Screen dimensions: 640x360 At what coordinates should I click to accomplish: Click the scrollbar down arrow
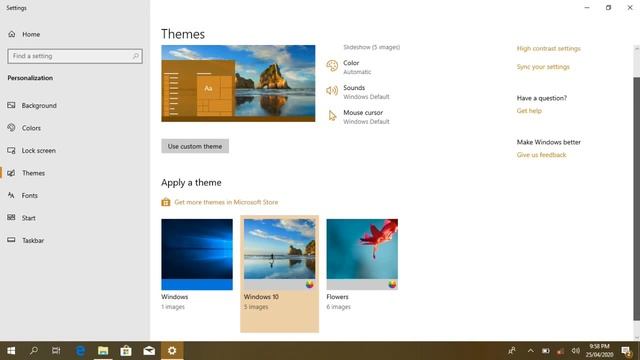pyautogui.click(x=636, y=337)
